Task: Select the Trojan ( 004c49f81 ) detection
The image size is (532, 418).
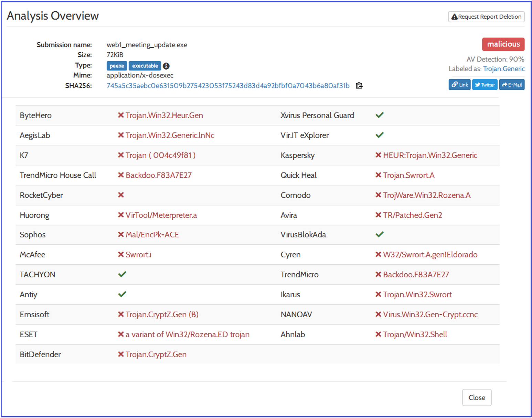Action: pos(160,155)
